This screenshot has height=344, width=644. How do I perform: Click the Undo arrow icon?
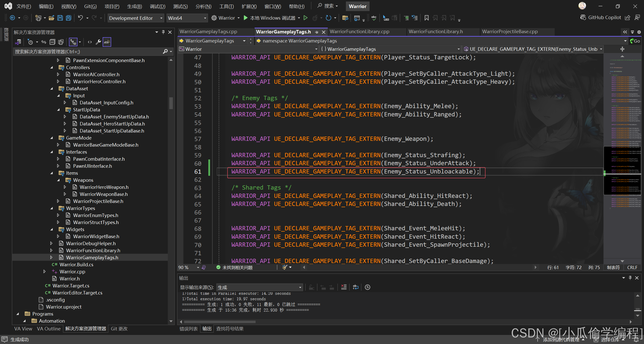click(x=80, y=18)
